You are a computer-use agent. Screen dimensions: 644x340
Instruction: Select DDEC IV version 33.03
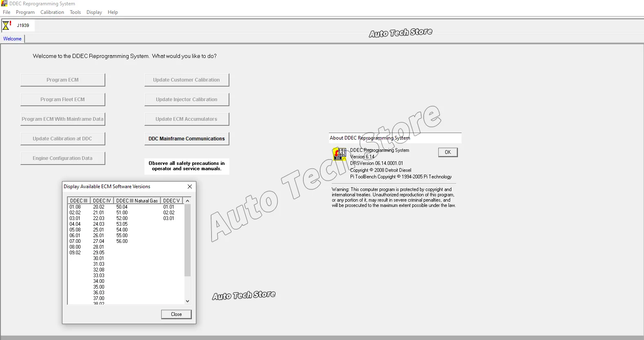tap(99, 276)
